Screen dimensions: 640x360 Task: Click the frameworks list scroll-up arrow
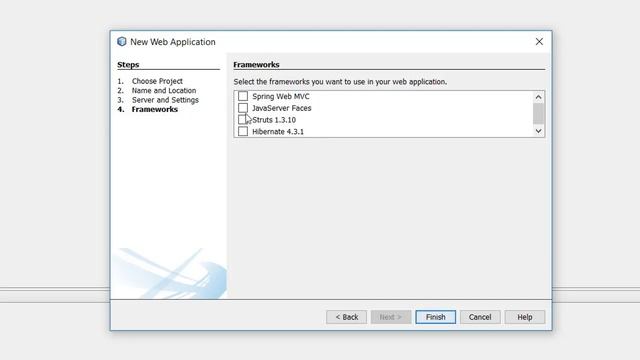[x=538, y=97]
